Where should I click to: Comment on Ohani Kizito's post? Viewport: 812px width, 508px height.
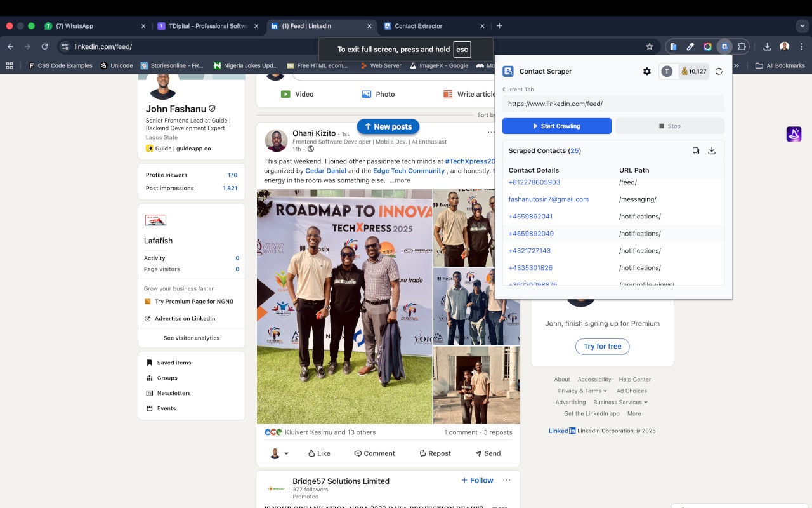click(374, 453)
